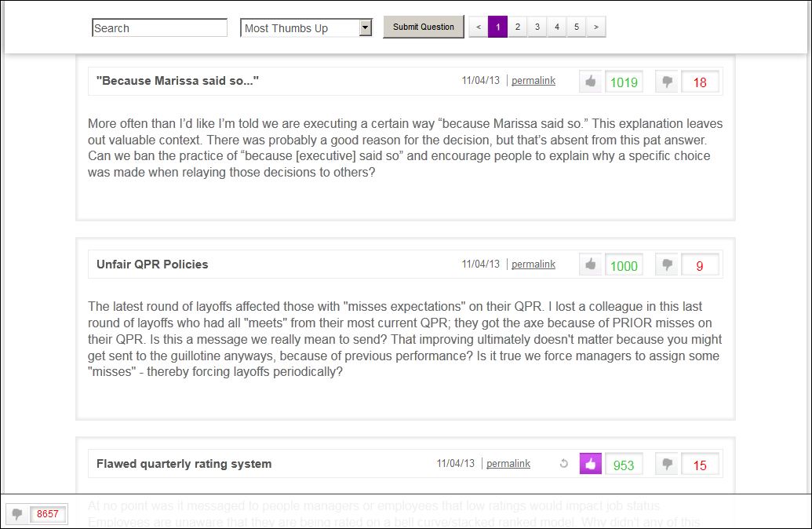Go to next page with > arrow
This screenshot has width=812, height=529.
pos(596,27)
